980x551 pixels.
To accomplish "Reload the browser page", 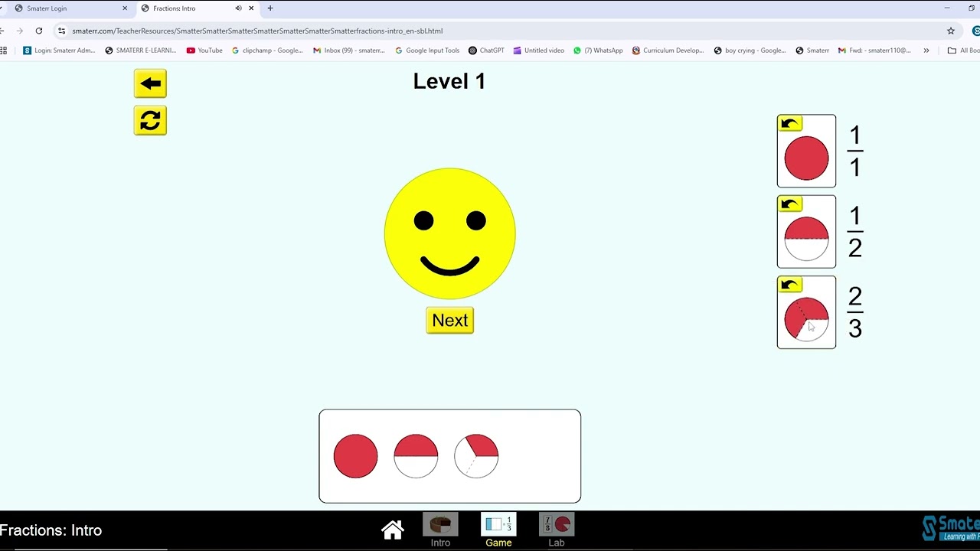I will coord(39,31).
